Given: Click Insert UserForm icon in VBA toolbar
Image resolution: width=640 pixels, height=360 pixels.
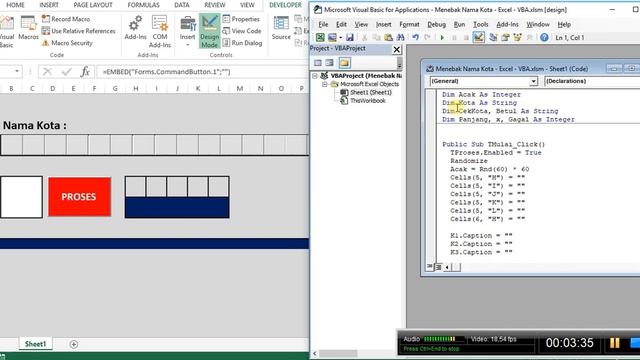Looking at the screenshot, I should tap(332, 38).
